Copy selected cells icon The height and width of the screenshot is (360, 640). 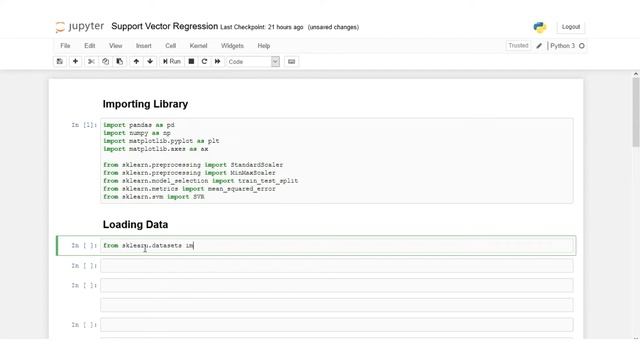[x=105, y=62]
